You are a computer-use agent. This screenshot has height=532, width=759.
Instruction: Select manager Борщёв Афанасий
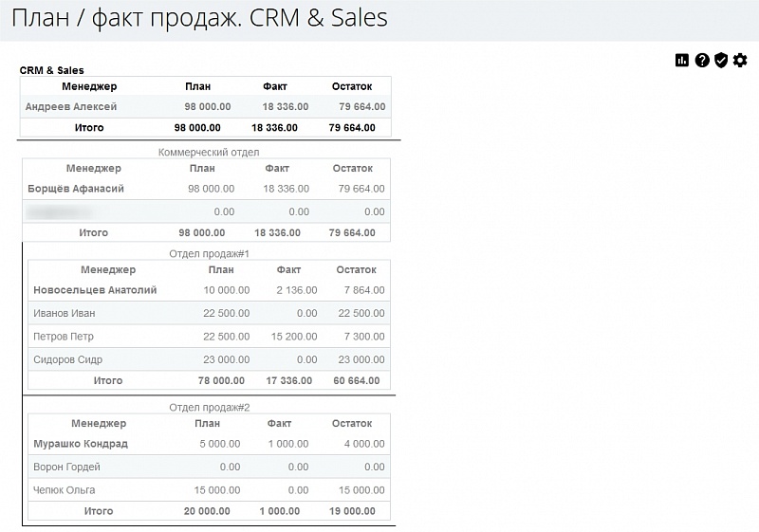76,189
